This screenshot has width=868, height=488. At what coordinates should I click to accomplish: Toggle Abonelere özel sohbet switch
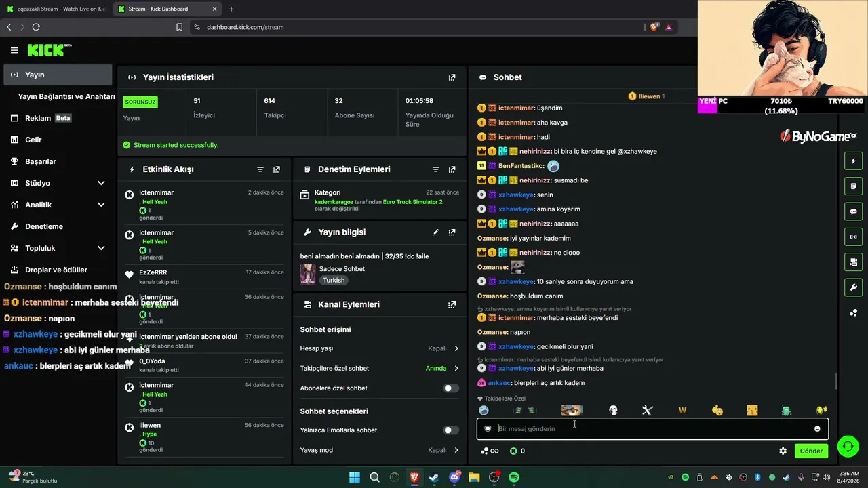tap(451, 388)
